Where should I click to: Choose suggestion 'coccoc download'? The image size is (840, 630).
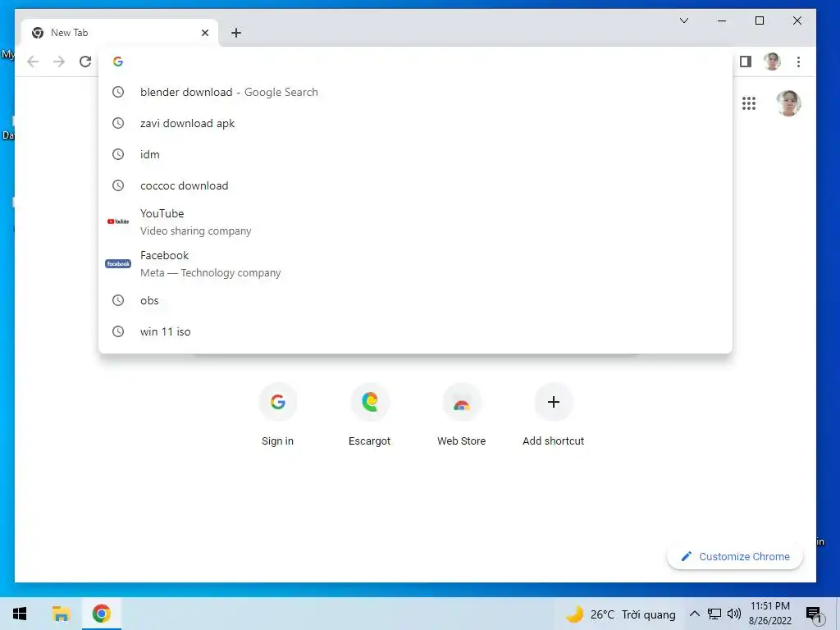click(415, 185)
